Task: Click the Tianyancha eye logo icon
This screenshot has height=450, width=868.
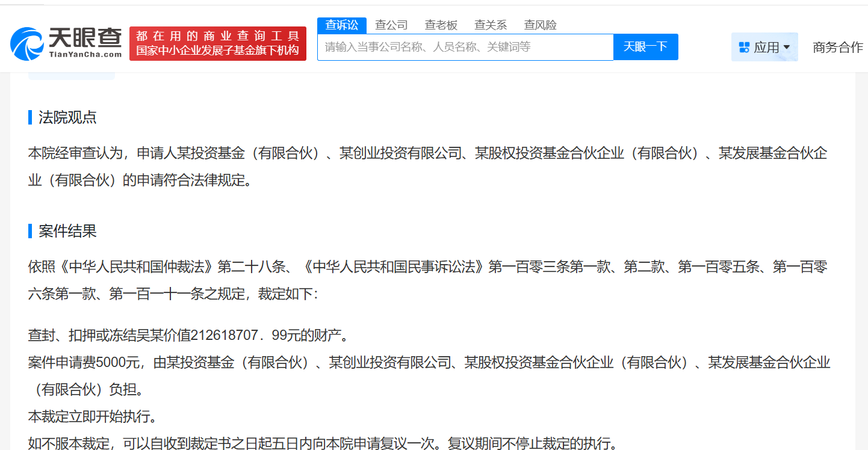Action: [x=26, y=45]
